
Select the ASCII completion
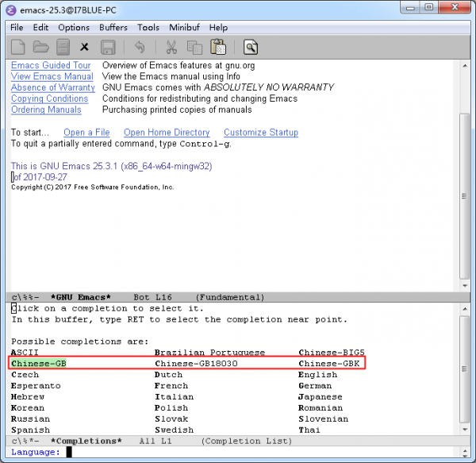tap(25, 353)
